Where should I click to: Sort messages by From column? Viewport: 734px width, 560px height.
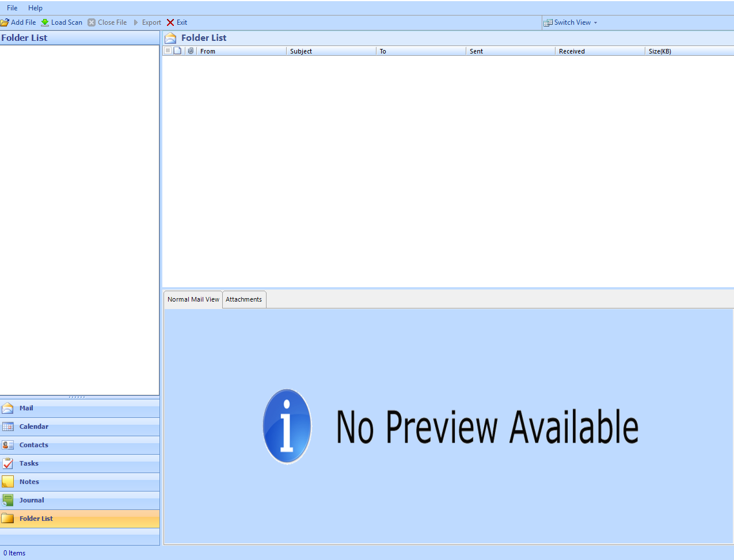[x=241, y=51]
